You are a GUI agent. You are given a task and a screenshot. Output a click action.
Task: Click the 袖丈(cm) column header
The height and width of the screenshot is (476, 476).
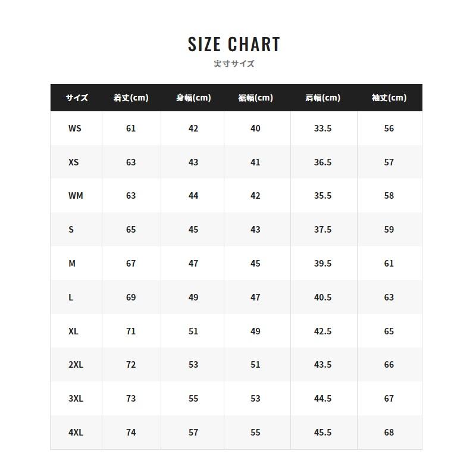[389, 98]
